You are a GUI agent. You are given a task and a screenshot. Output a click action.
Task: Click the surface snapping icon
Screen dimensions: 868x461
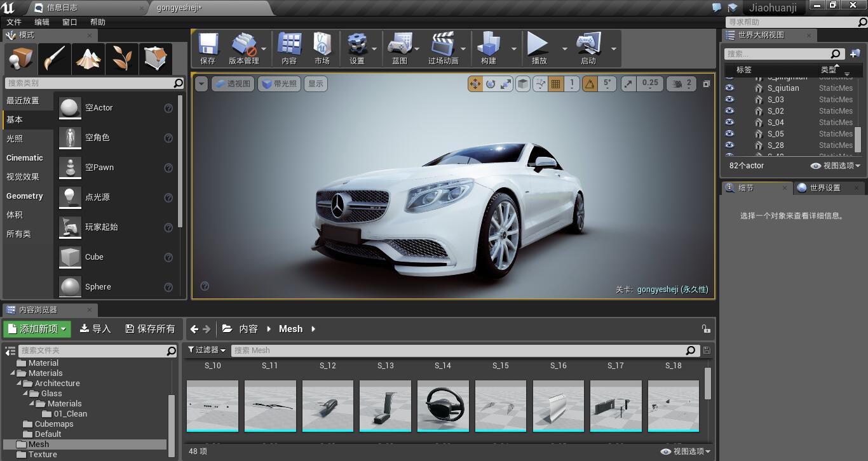pyautogui.click(x=540, y=84)
